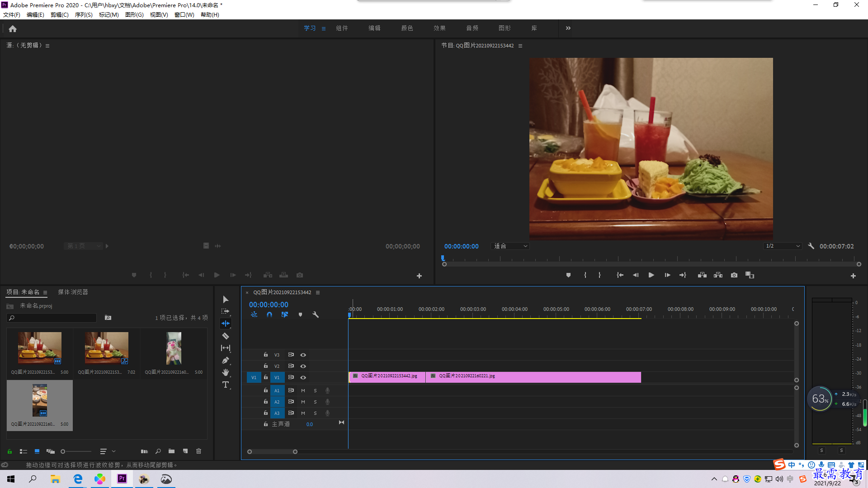Toggle lock on track A3
Screen dimensions: 868x488
coord(266,413)
